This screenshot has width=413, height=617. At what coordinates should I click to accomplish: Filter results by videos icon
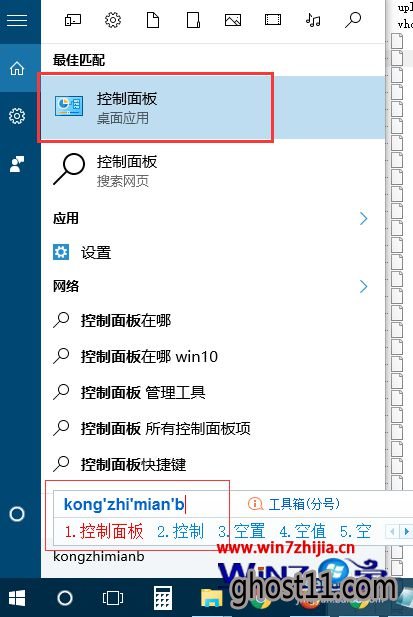tap(273, 20)
